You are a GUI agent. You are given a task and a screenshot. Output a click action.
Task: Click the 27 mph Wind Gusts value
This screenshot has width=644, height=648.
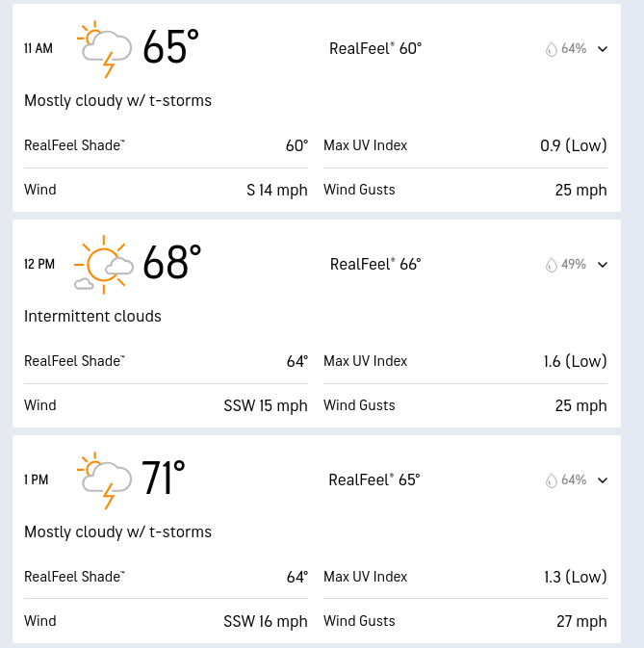coord(581,621)
